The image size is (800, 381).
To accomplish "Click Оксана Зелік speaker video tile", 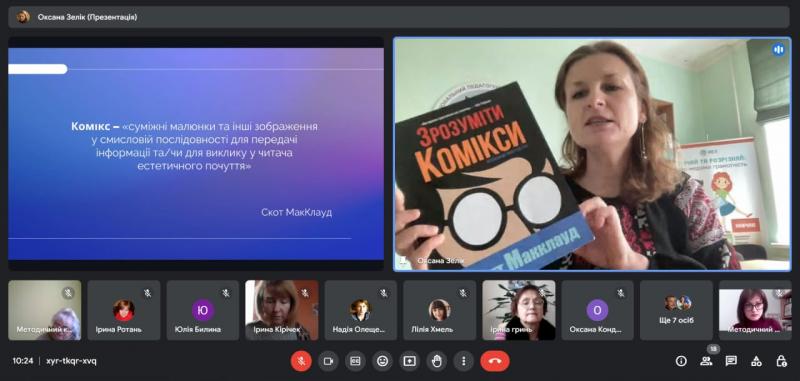I will pos(592,154).
